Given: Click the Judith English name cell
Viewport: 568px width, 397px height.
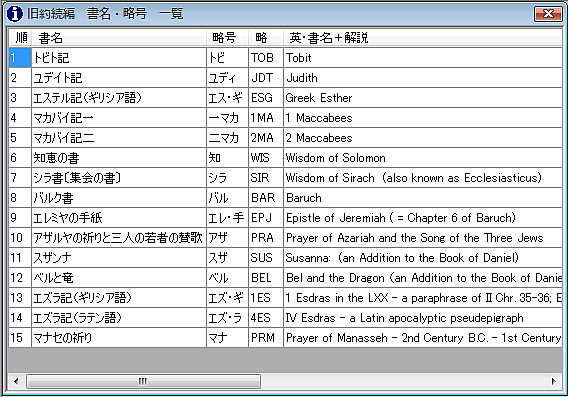Looking at the screenshot, I should 423,78.
